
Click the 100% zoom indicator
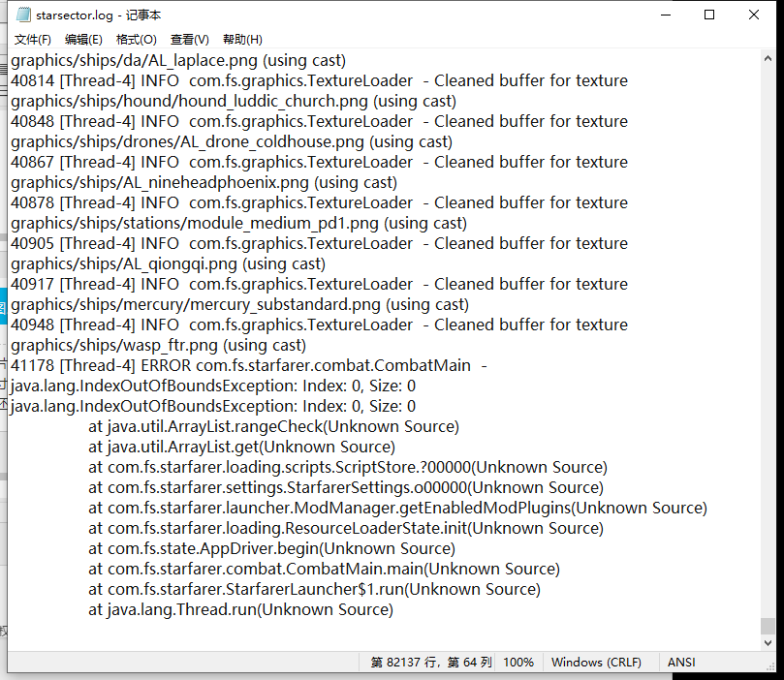[518, 662]
